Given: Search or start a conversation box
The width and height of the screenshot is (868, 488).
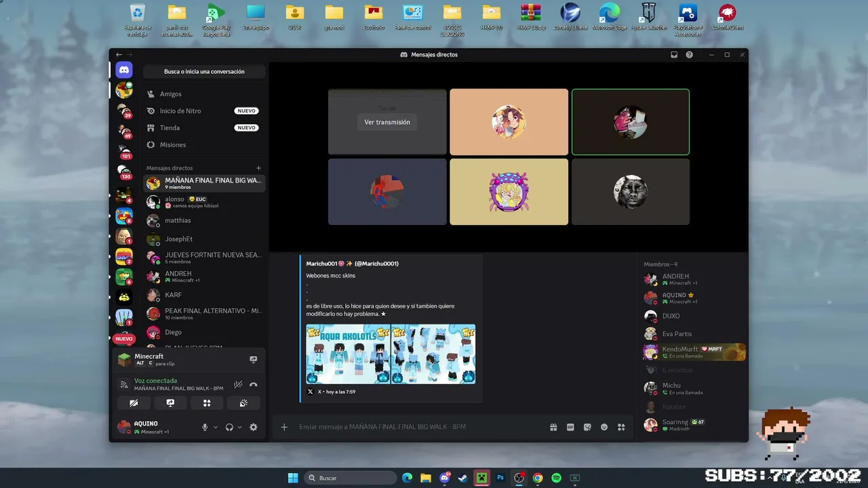Looking at the screenshot, I should [204, 71].
